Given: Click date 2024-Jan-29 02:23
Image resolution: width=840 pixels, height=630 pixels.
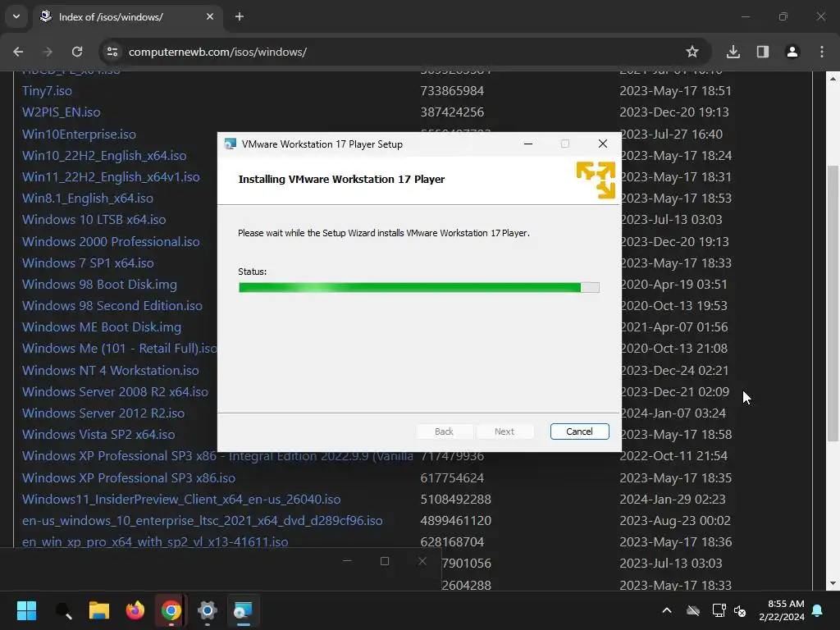Looking at the screenshot, I should 673,500.
